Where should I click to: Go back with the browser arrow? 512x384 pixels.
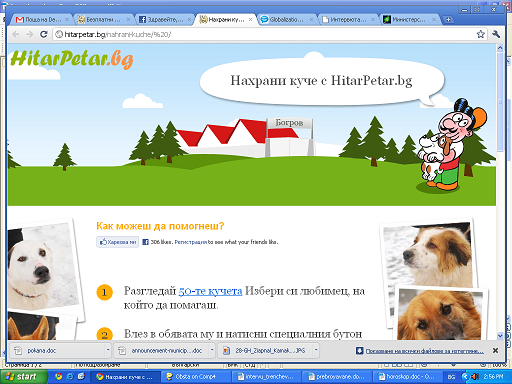pyautogui.click(x=16, y=34)
